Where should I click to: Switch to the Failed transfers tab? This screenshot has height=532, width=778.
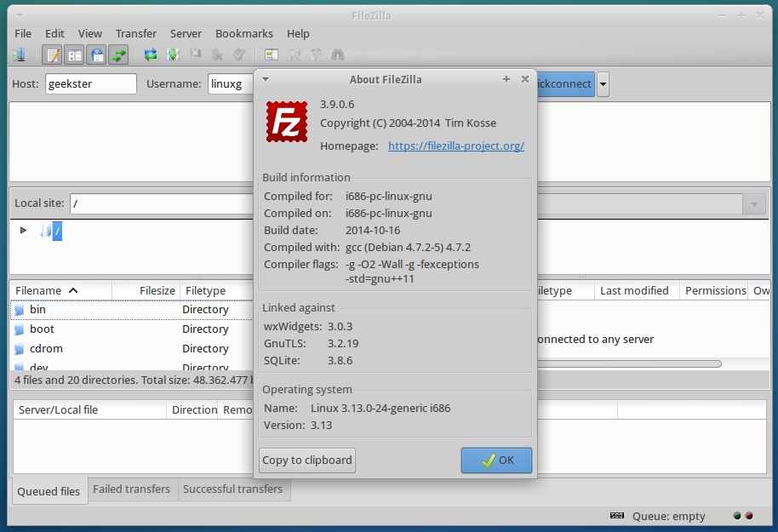(x=131, y=489)
